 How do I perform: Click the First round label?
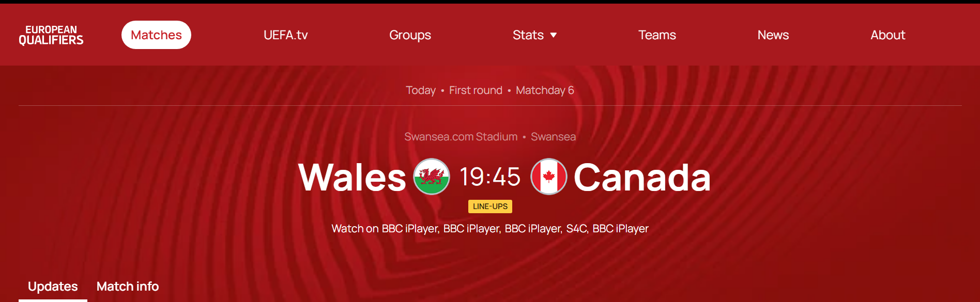(x=476, y=90)
